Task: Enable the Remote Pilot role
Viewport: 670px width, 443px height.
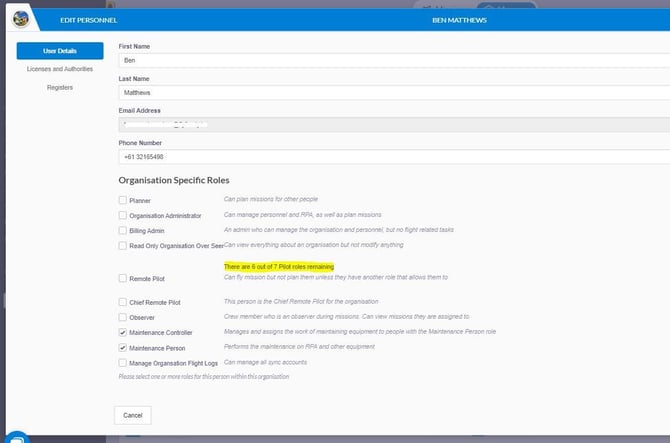Action: [x=122, y=279]
